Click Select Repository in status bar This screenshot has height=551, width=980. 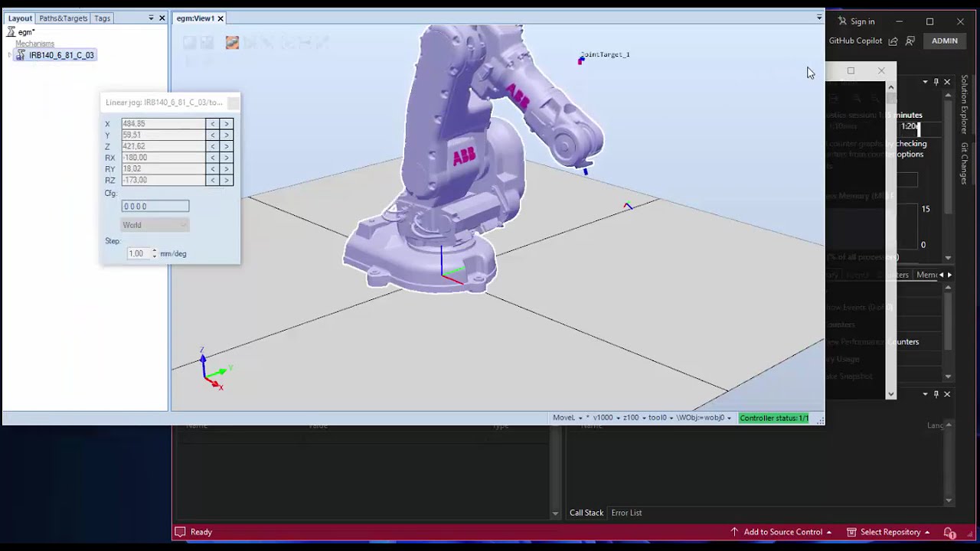pyautogui.click(x=888, y=532)
